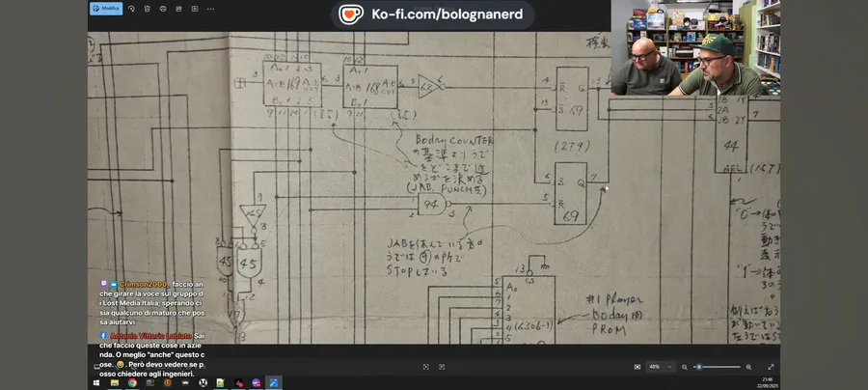Image resolution: width=868 pixels, height=390 pixels.
Task: Toggle fit-to-window zoom icon
Action: click(637, 367)
